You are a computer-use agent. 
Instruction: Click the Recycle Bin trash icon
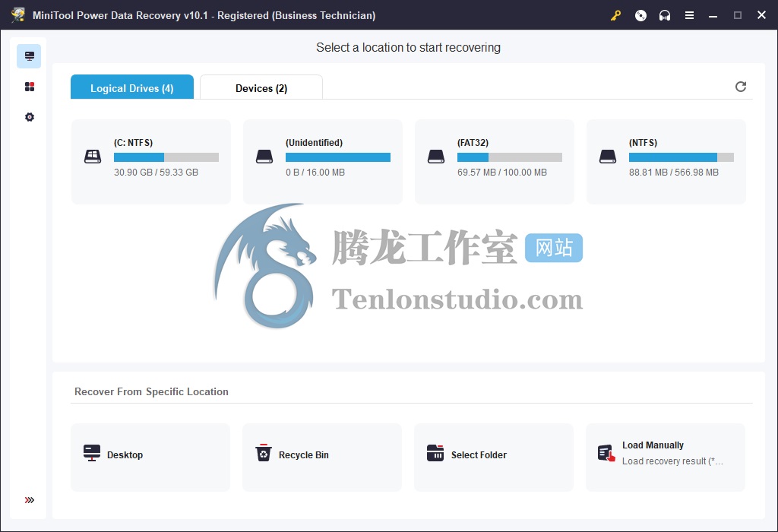pyautogui.click(x=264, y=453)
